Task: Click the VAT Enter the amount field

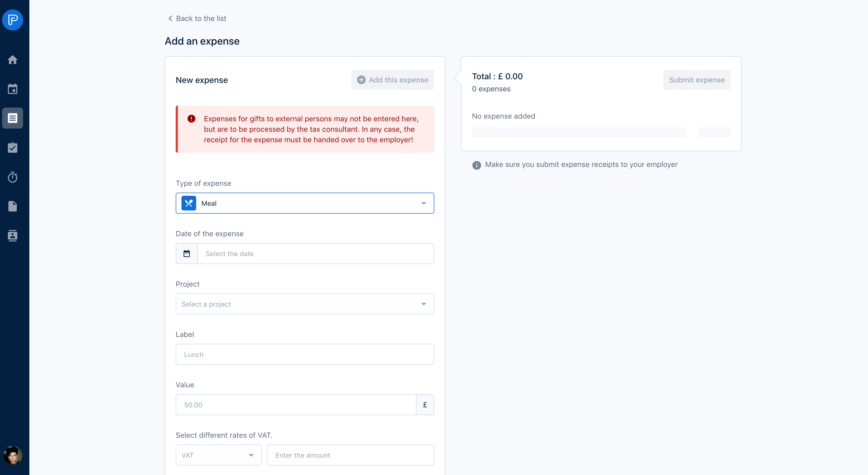Action: click(x=350, y=455)
